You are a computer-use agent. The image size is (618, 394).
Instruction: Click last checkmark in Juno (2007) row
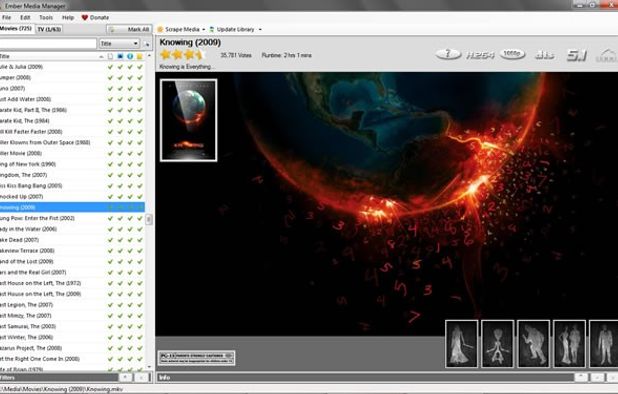click(140, 88)
